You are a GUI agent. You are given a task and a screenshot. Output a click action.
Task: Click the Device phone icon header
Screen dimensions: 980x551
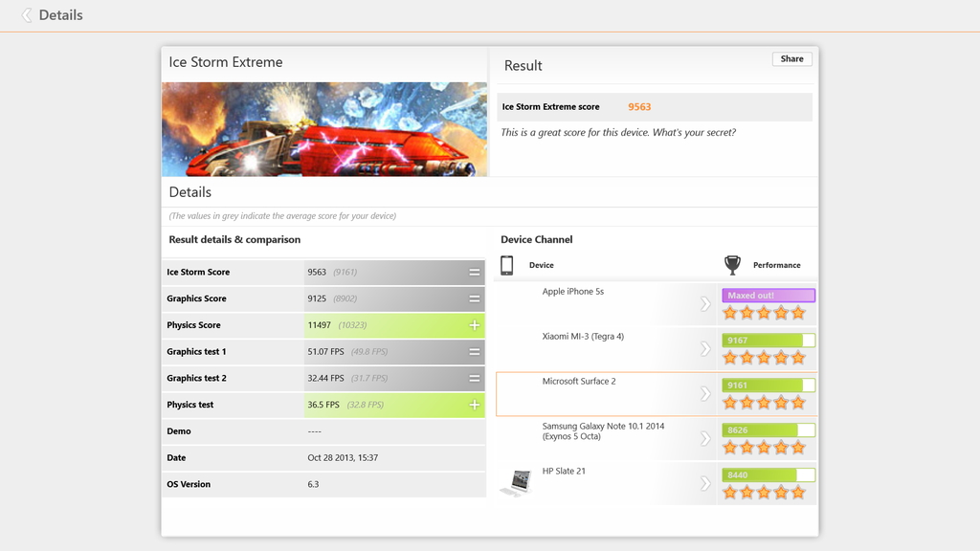507,265
